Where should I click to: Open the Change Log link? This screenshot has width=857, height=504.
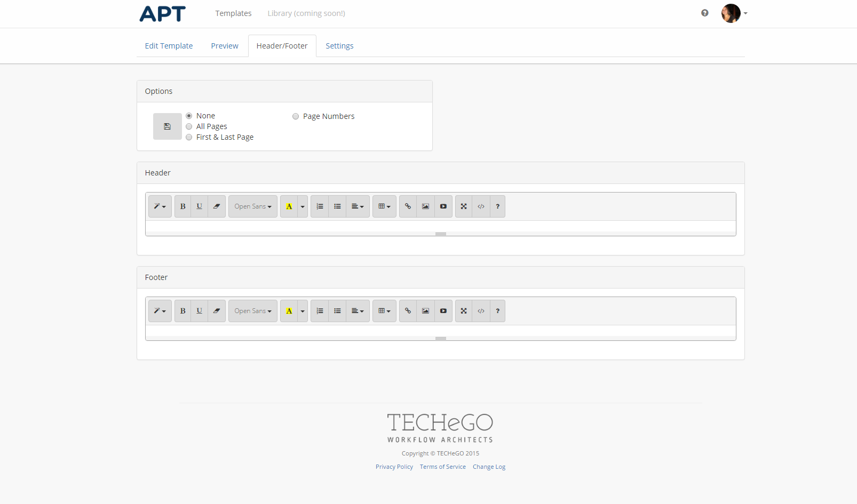(489, 467)
